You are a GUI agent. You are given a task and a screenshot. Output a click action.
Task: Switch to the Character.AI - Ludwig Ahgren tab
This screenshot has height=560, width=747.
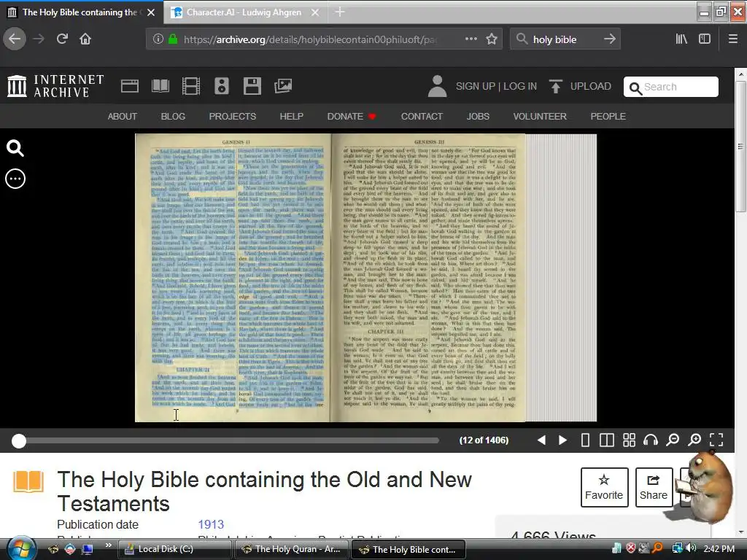pyautogui.click(x=245, y=12)
